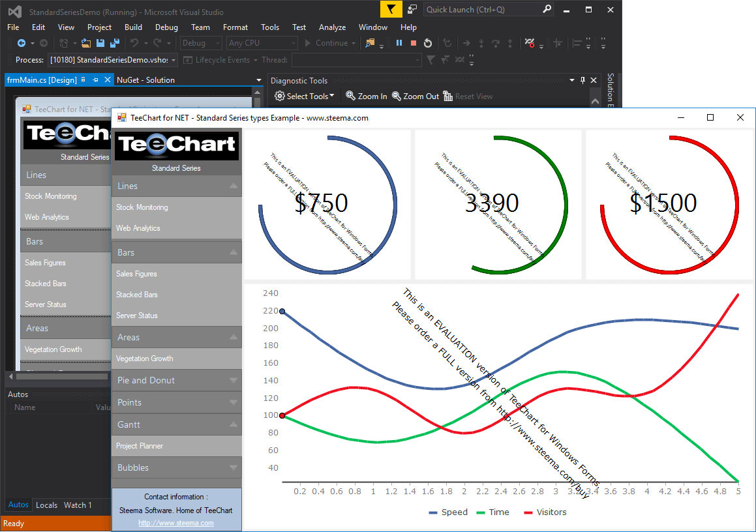
Task: Click the red $1500 circular gauge
Action: [669, 205]
